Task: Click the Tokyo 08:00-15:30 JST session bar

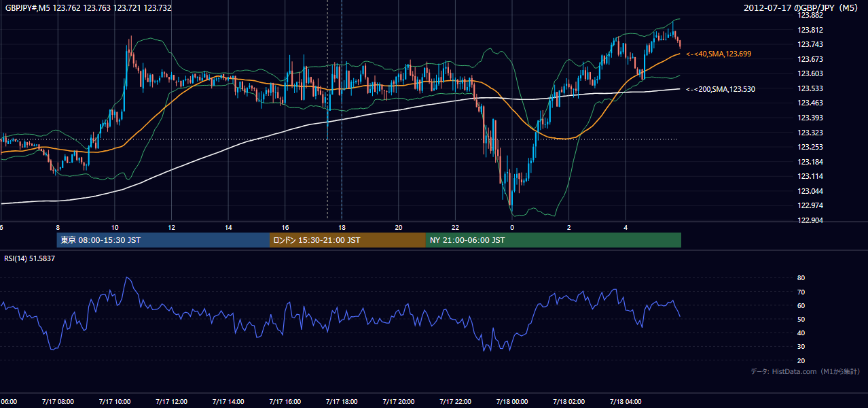Action: click(x=163, y=240)
